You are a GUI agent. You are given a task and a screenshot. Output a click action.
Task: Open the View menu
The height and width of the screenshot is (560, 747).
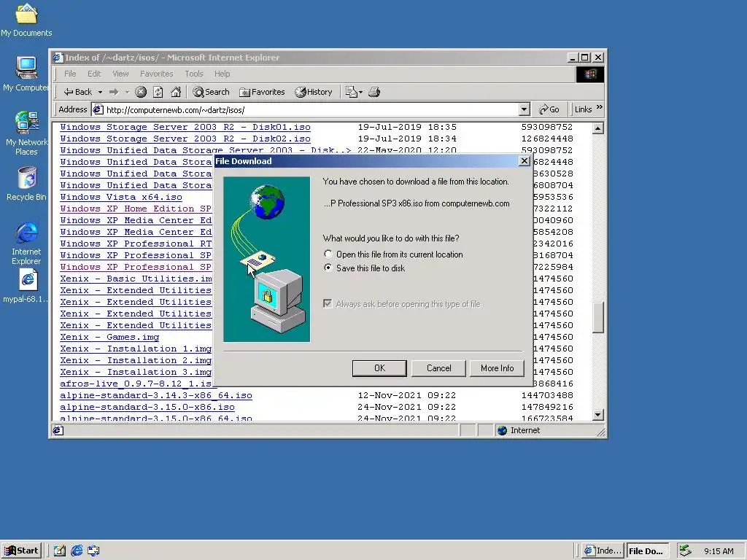click(120, 74)
